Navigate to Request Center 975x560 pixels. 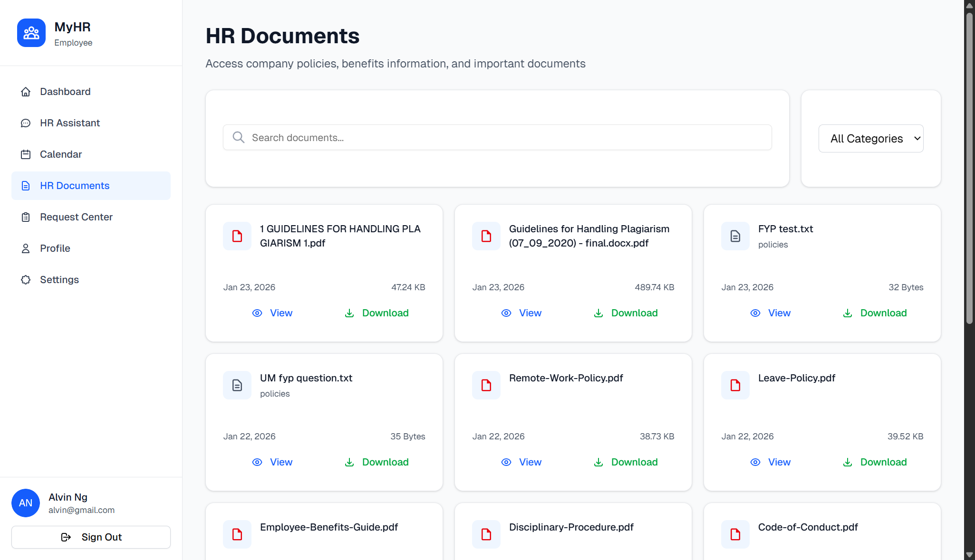[x=76, y=217]
